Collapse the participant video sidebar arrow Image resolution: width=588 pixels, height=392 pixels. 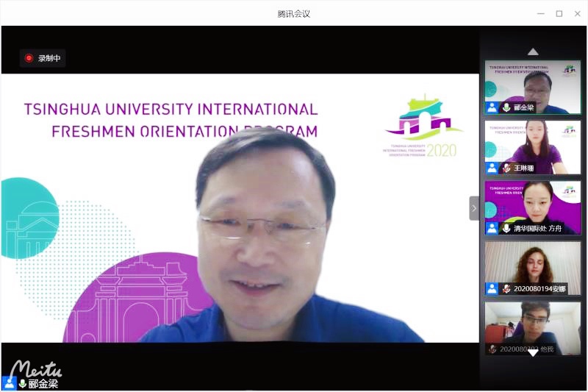click(474, 208)
